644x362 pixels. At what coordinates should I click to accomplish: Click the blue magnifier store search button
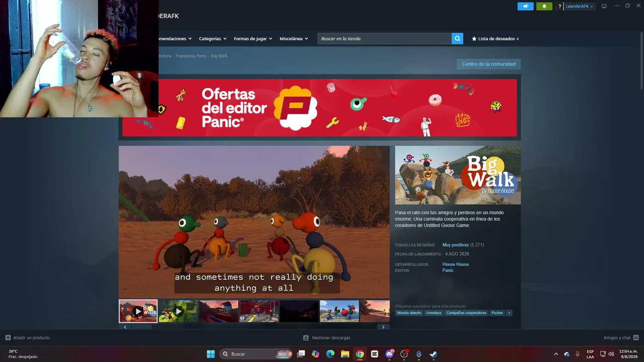(457, 39)
